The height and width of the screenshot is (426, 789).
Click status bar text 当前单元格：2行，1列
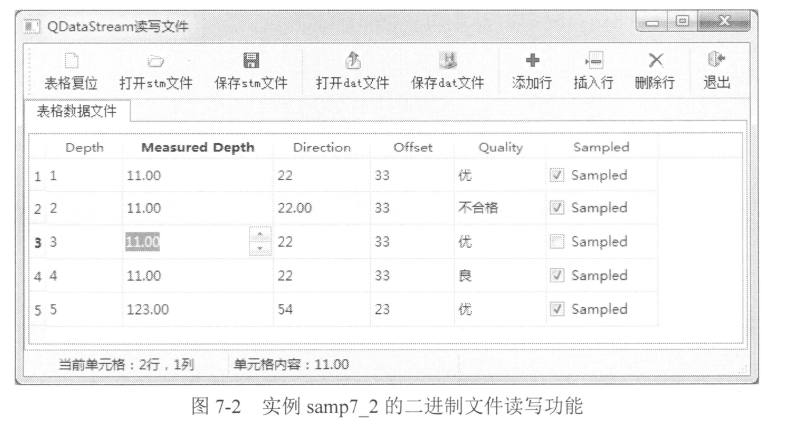pyautogui.click(x=126, y=364)
